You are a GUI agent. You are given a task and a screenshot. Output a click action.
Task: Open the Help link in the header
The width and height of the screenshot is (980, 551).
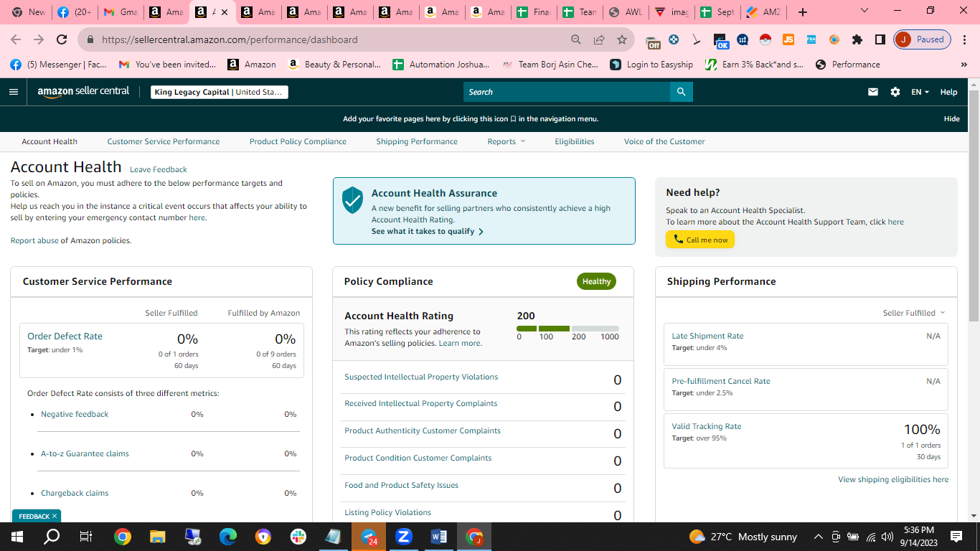948,92
